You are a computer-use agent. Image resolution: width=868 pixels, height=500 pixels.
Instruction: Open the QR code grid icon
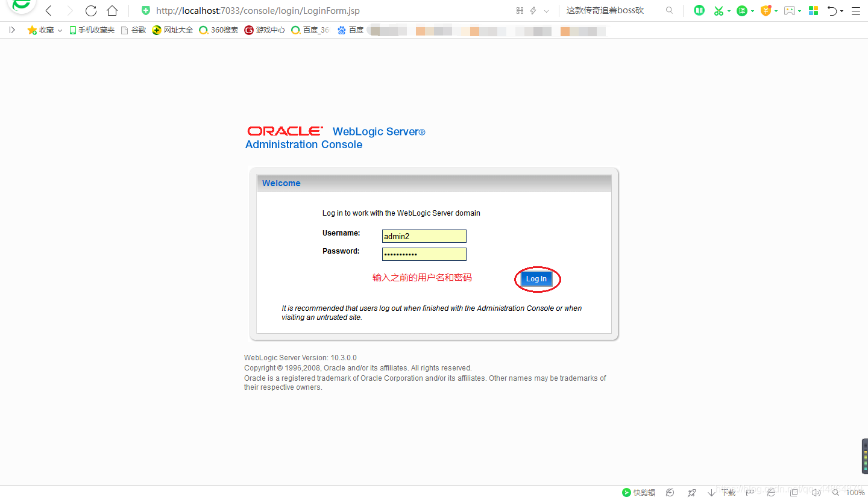click(x=520, y=11)
